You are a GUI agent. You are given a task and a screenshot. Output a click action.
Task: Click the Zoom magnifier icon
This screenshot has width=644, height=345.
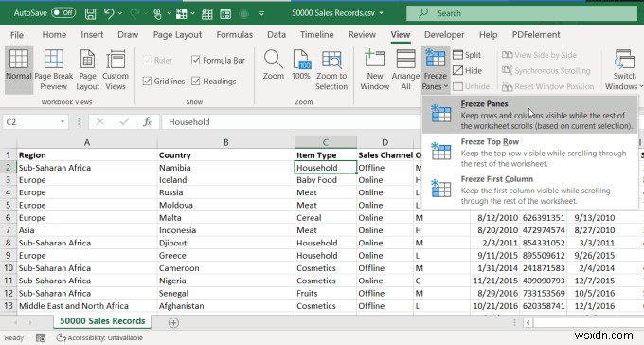(273, 60)
